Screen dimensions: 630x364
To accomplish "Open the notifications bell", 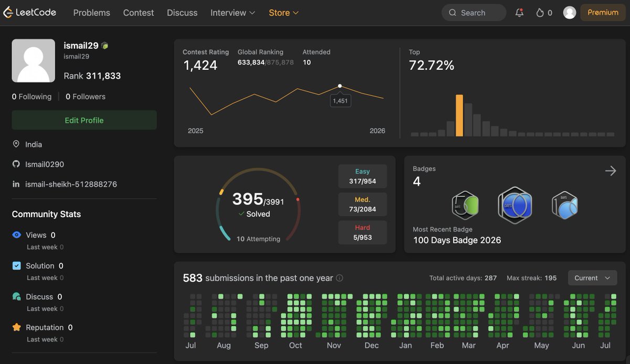I will tap(519, 13).
